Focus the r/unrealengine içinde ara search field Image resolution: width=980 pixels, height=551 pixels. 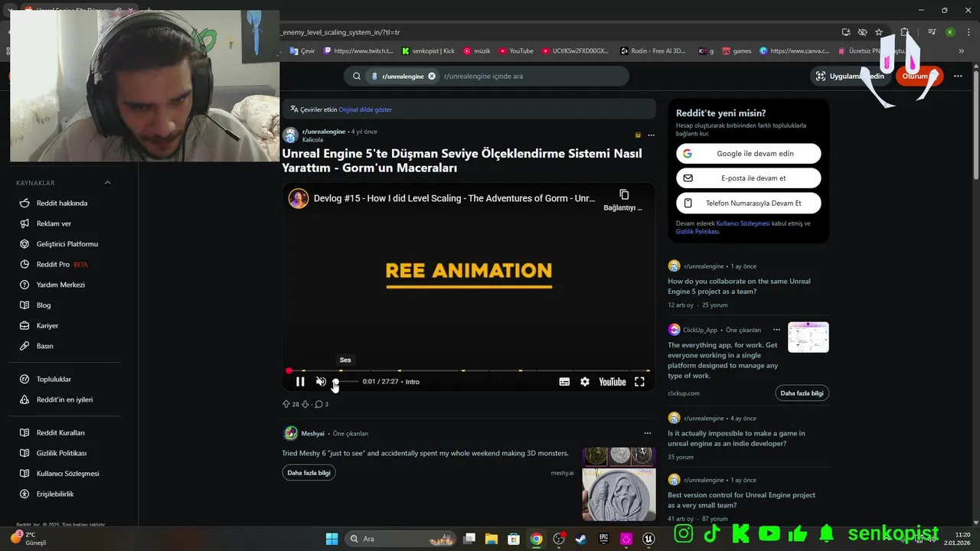point(532,77)
